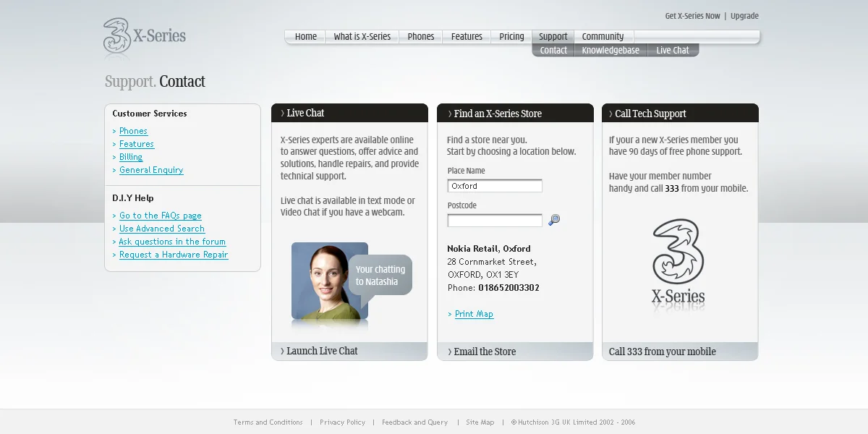Click the Live Chat panel header
The width and height of the screenshot is (868, 434).
pyautogui.click(x=349, y=113)
